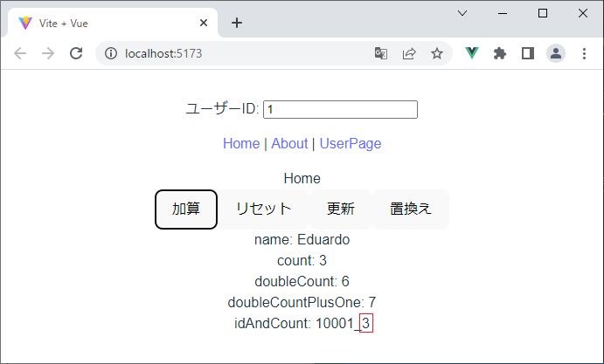The height and width of the screenshot is (364, 604).
Task: Focus the ユーザーID input field
Action: click(340, 110)
